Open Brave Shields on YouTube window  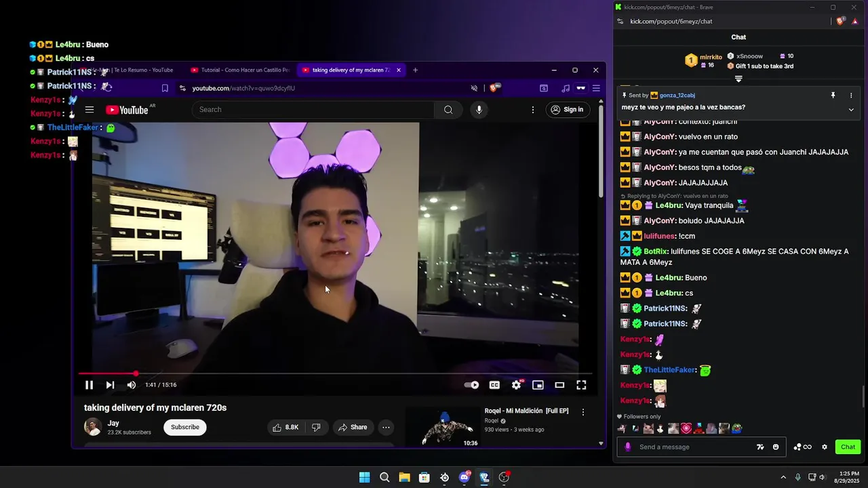point(494,88)
